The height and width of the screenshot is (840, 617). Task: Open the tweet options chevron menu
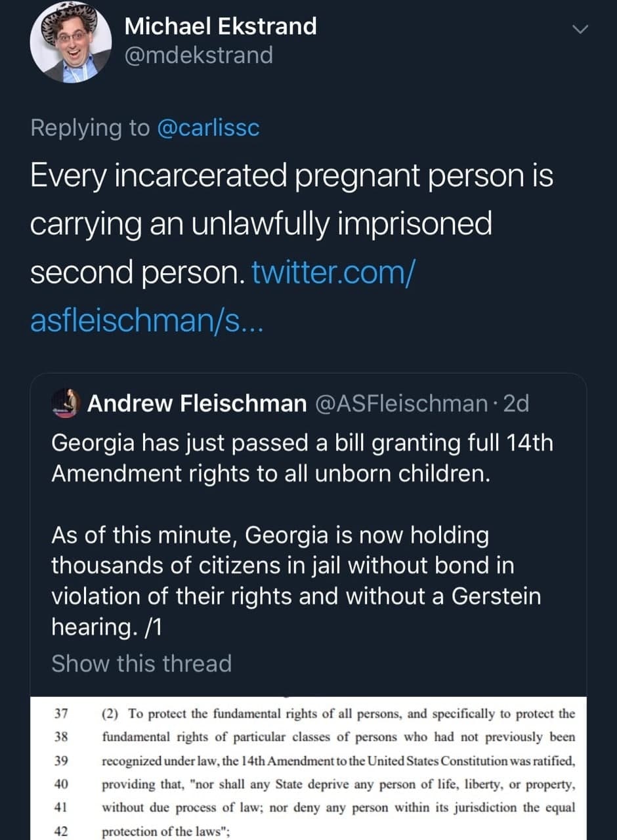click(580, 29)
